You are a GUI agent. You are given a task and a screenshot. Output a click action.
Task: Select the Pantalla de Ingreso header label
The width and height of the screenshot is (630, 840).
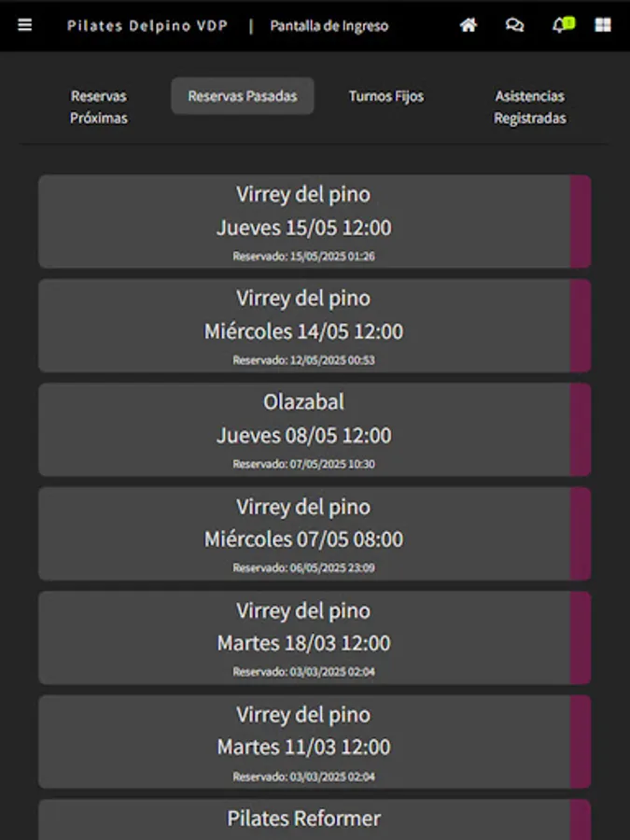pos(329,27)
